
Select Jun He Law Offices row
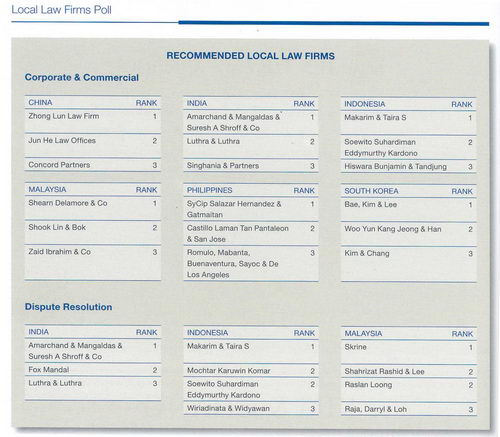92,146
